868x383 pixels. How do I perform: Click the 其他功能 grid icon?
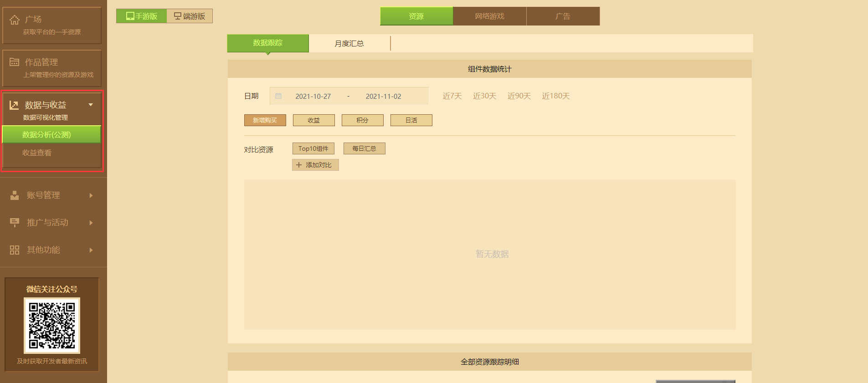click(15, 250)
